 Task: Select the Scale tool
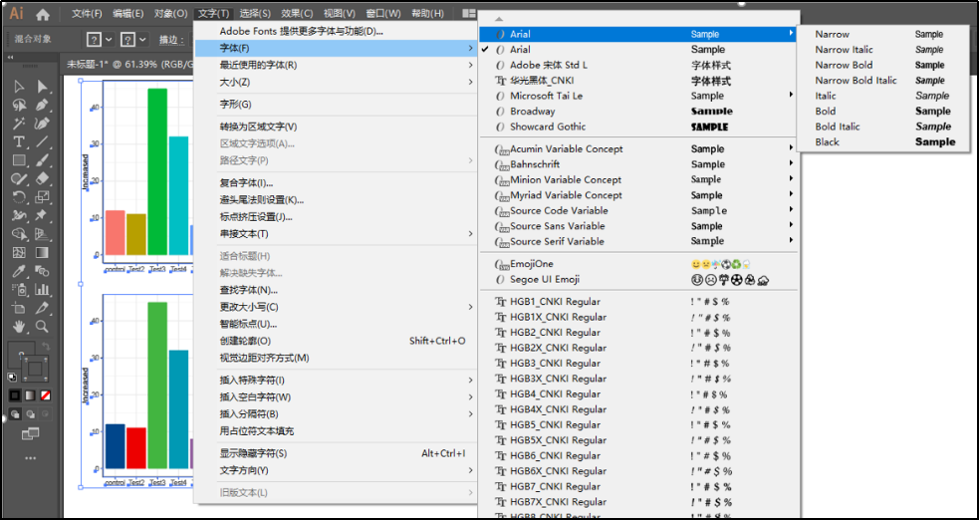(42, 197)
